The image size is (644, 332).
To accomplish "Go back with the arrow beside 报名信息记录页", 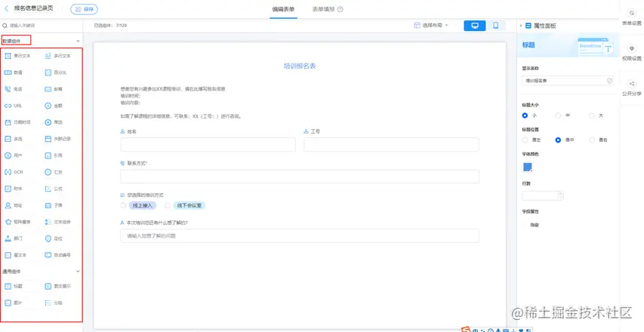I will pos(6,8).
